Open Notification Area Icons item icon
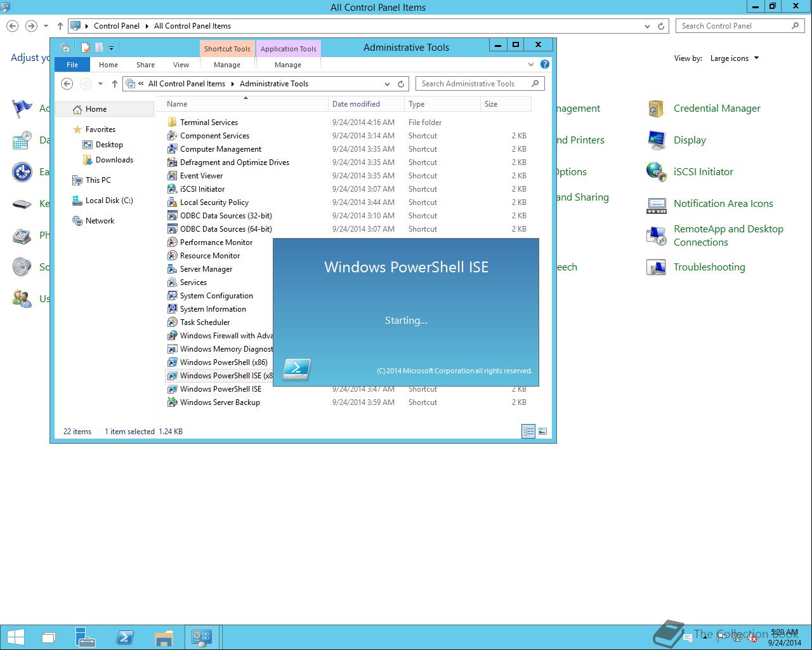 coord(656,204)
